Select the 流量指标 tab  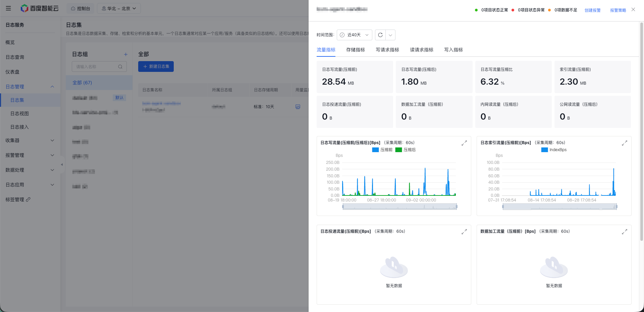tap(326, 50)
